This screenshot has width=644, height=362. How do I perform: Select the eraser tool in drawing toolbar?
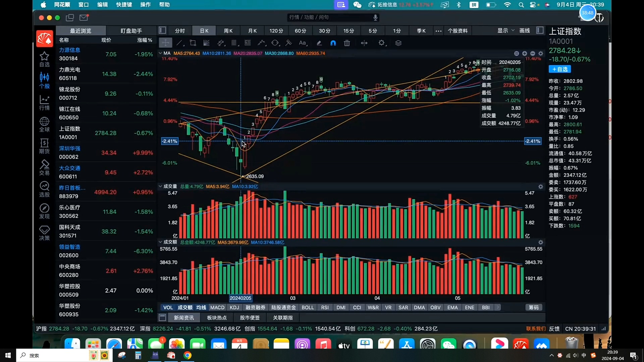pyautogui.click(x=319, y=43)
